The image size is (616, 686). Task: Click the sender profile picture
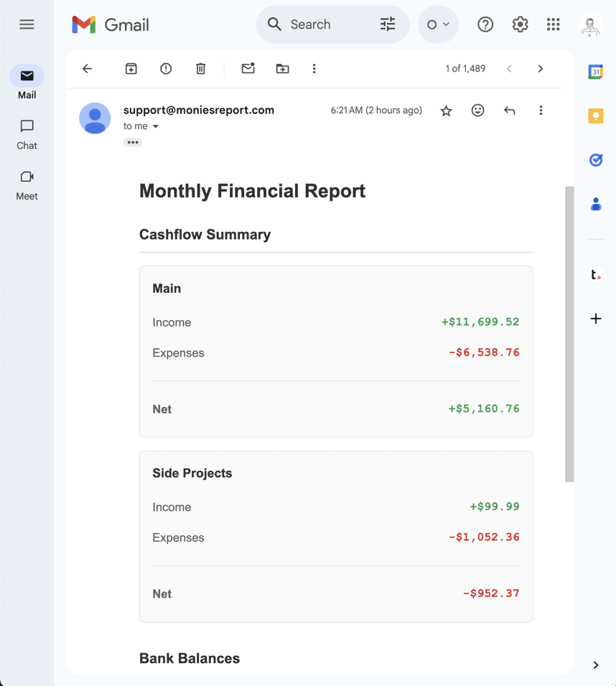click(x=95, y=118)
